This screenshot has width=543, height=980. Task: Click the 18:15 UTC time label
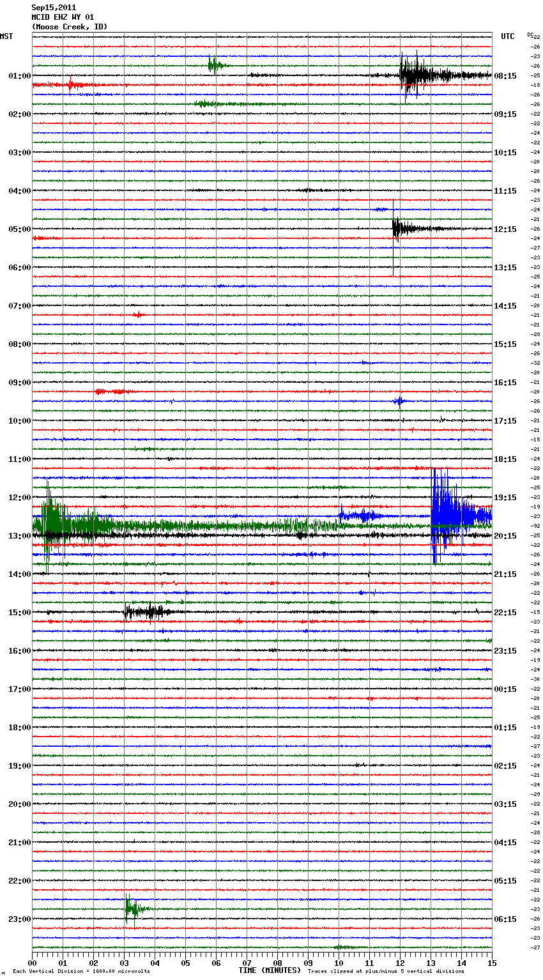pos(505,459)
